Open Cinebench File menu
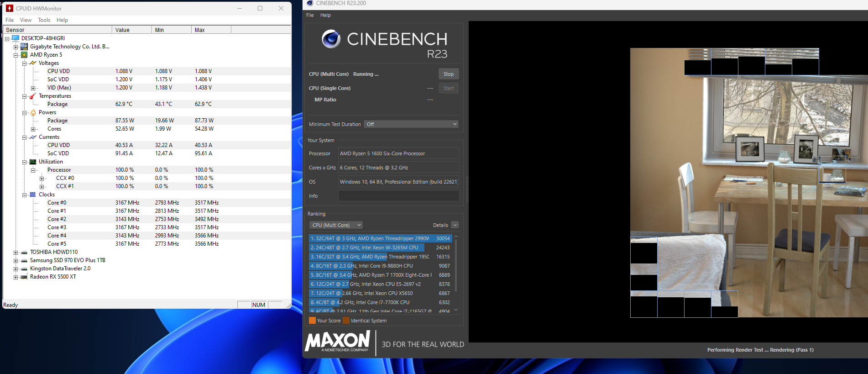Screen dimensions: 868x374 tap(310, 15)
